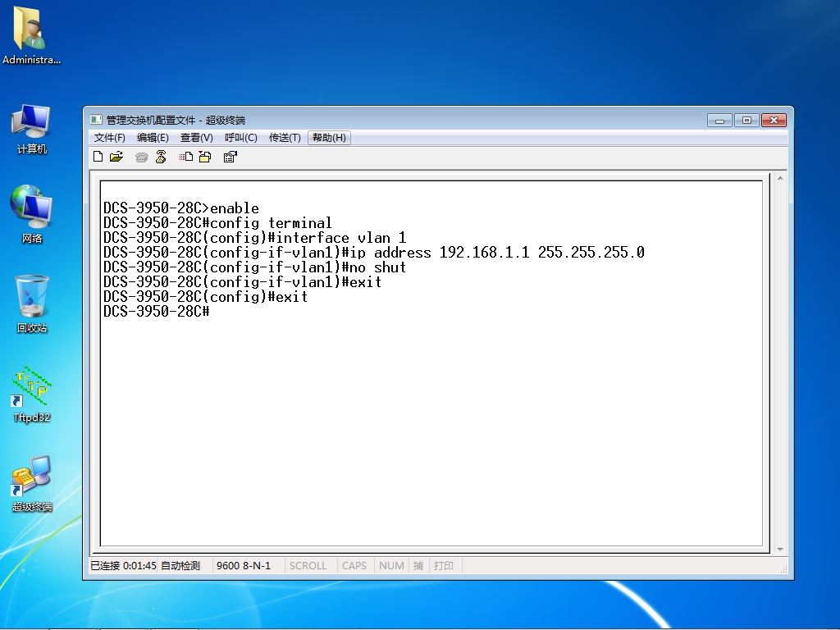Click the Open file toolbar icon
Image resolution: width=840 pixels, height=630 pixels.
pos(116,157)
